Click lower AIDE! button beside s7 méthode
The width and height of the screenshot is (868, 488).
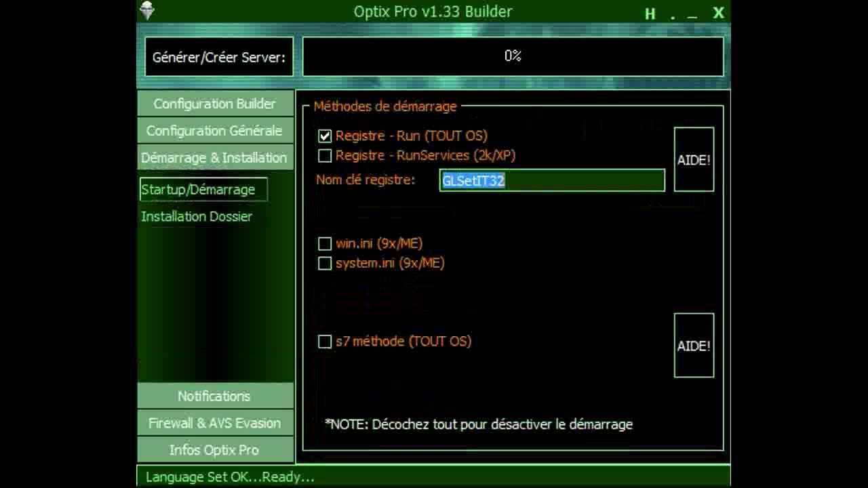[694, 346]
